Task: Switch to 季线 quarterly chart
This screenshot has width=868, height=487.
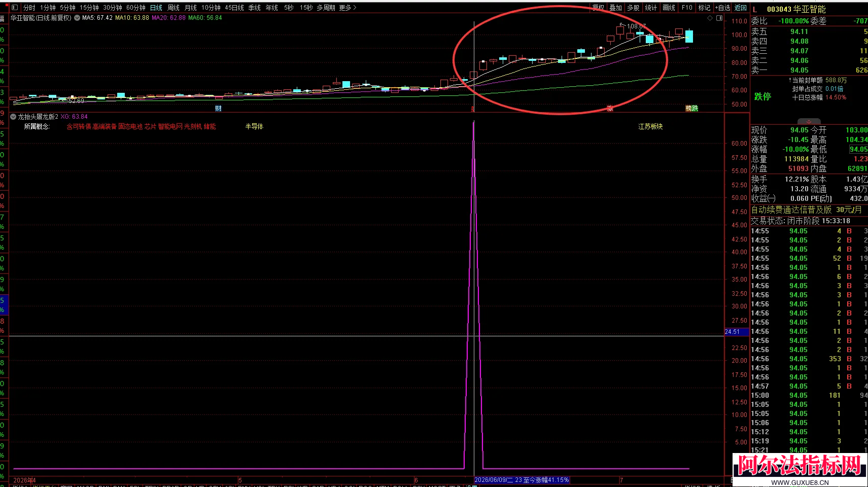Action: click(x=254, y=8)
